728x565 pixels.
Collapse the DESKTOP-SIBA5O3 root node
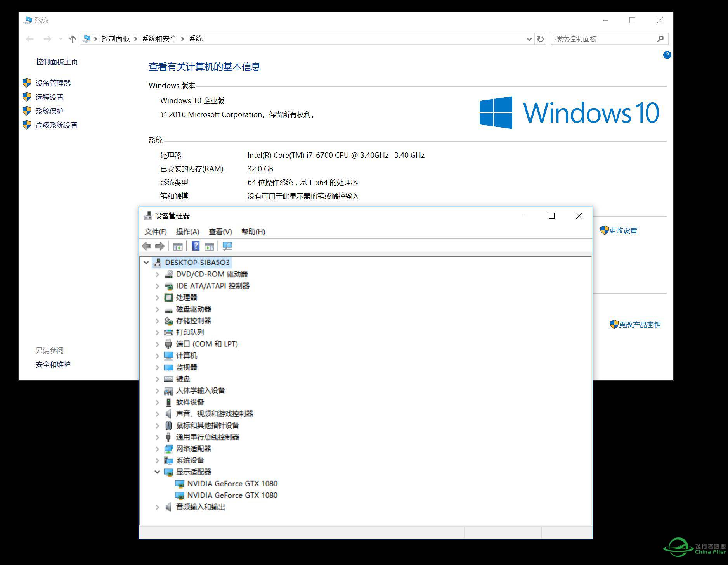(146, 263)
